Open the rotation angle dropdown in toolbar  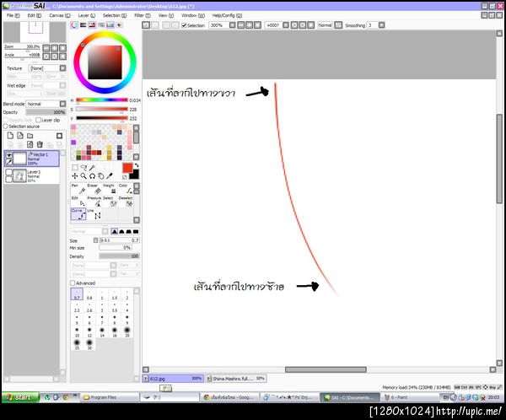pyautogui.click(x=286, y=25)
